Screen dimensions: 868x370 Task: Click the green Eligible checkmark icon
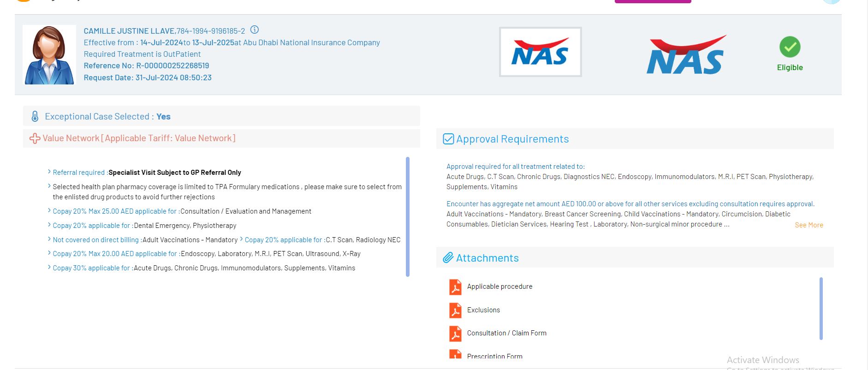(x=790, y=47)
